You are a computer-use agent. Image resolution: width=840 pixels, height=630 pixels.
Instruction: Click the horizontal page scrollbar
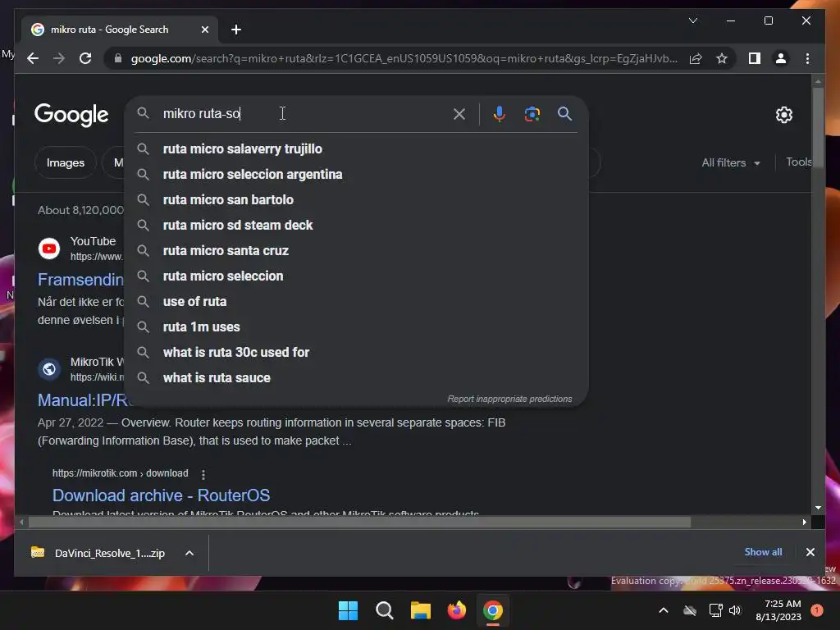[359, 522]
